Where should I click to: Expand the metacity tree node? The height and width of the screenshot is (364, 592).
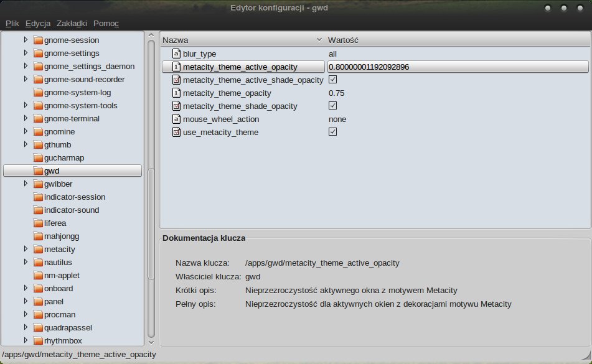pos(26,249)
